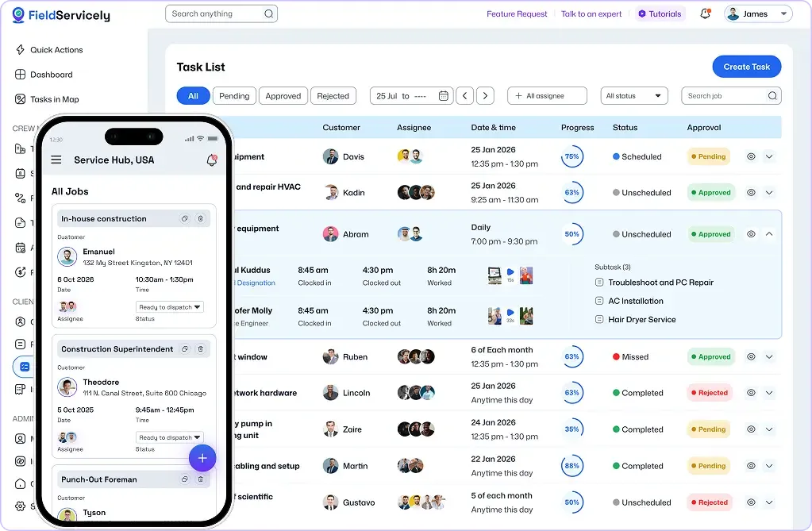Open the hamburger menu on the mobile screen

(x=55, y=159)
